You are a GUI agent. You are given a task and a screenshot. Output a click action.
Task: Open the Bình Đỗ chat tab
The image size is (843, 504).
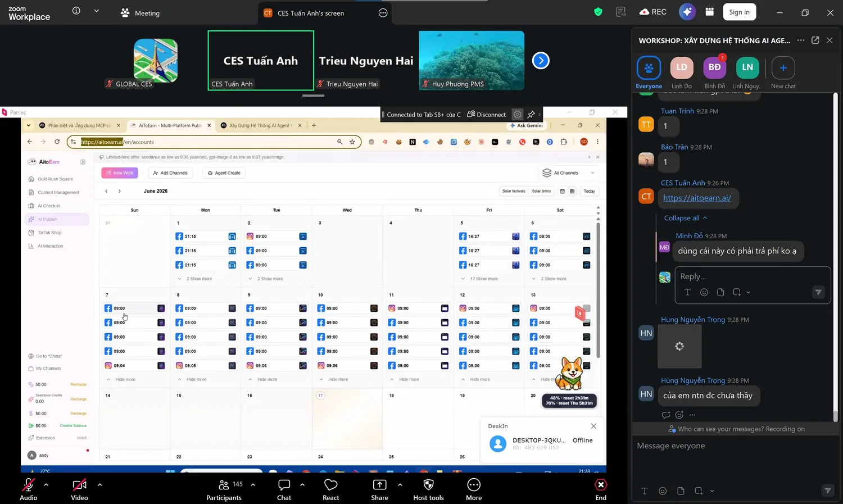pos(714,72)
